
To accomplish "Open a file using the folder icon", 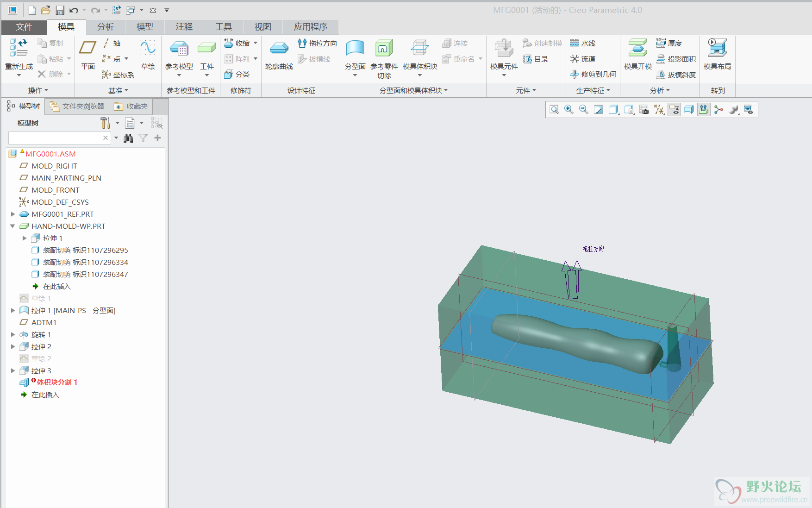I will 45,10.
